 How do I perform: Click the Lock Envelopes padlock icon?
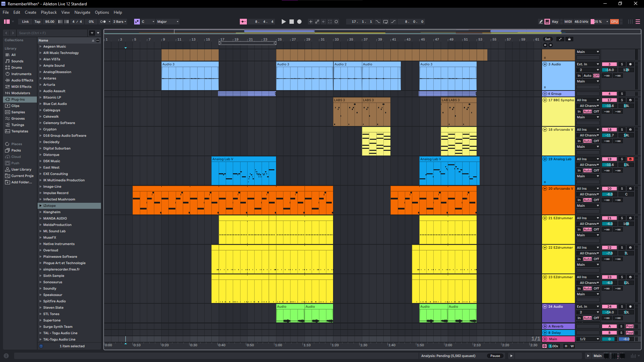569,39
